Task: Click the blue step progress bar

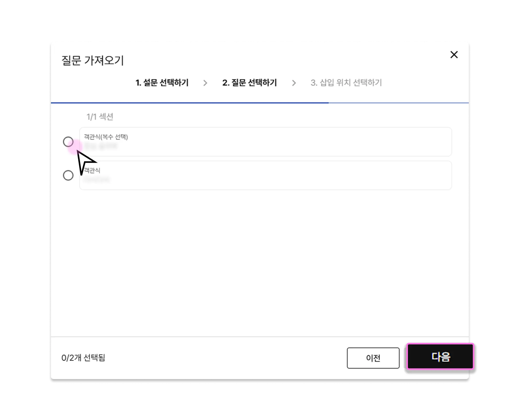Action: [x=190, y=103]
